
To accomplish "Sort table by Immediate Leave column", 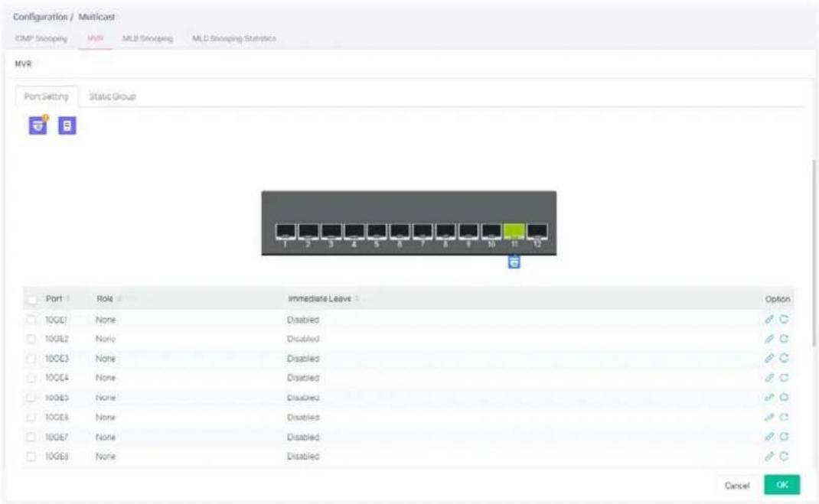I will point(357,299).
